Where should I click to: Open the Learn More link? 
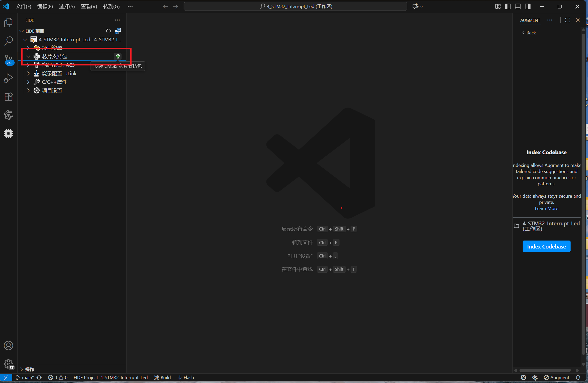point(546,208)
